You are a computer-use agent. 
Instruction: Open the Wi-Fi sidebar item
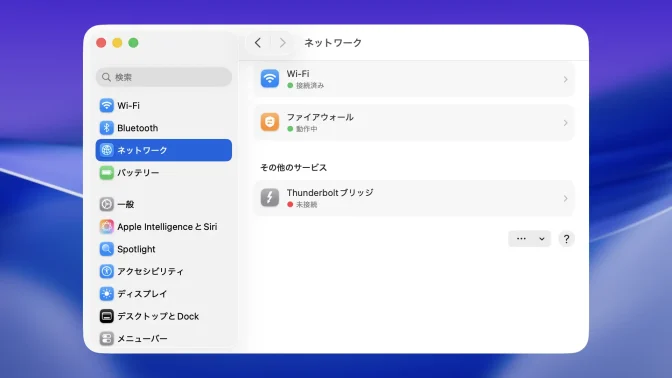[164, 105]
